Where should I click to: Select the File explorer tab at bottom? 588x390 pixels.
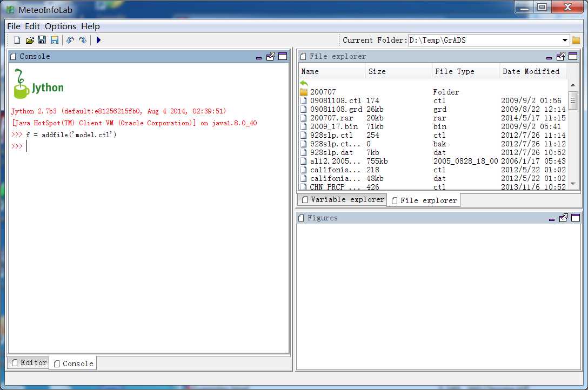(x=424, y=200)
